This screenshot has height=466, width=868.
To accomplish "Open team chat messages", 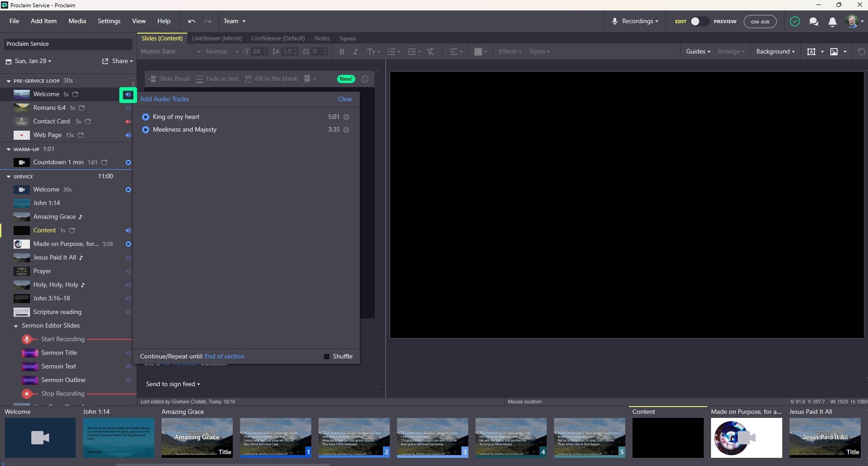I will 814,21.
